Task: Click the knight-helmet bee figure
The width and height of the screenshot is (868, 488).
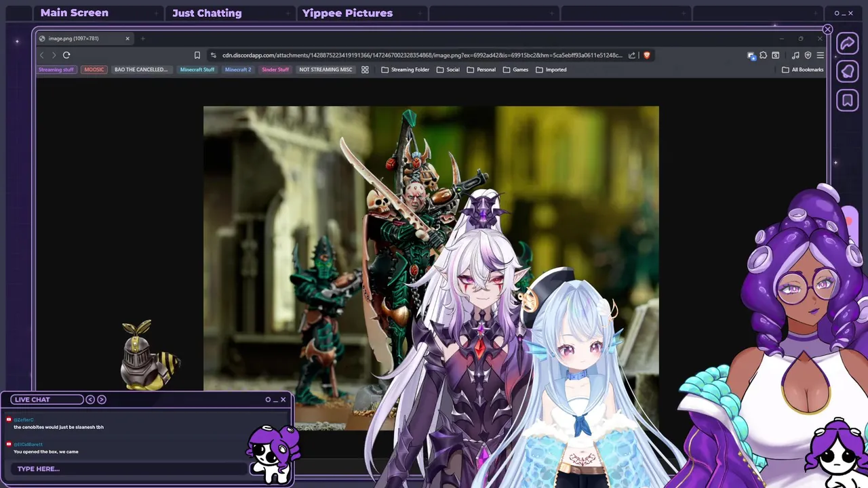Action: [149, 356]
